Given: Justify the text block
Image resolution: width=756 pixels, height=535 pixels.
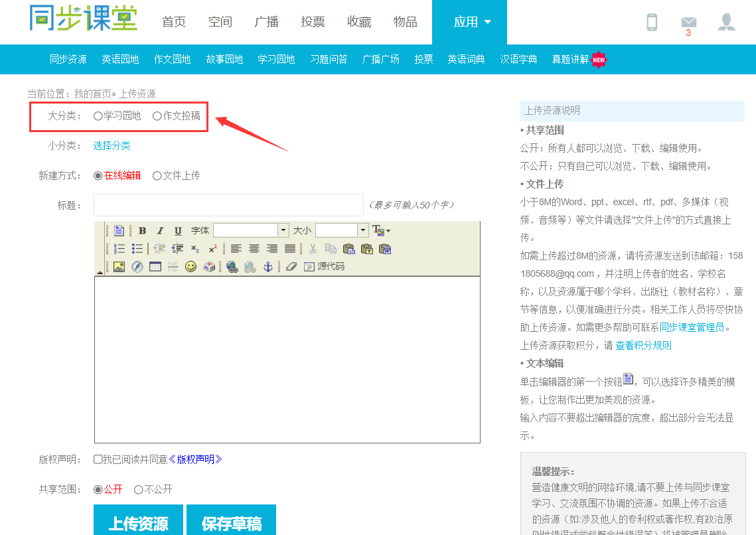Looking at the screenshot, I should click(290, 249).
